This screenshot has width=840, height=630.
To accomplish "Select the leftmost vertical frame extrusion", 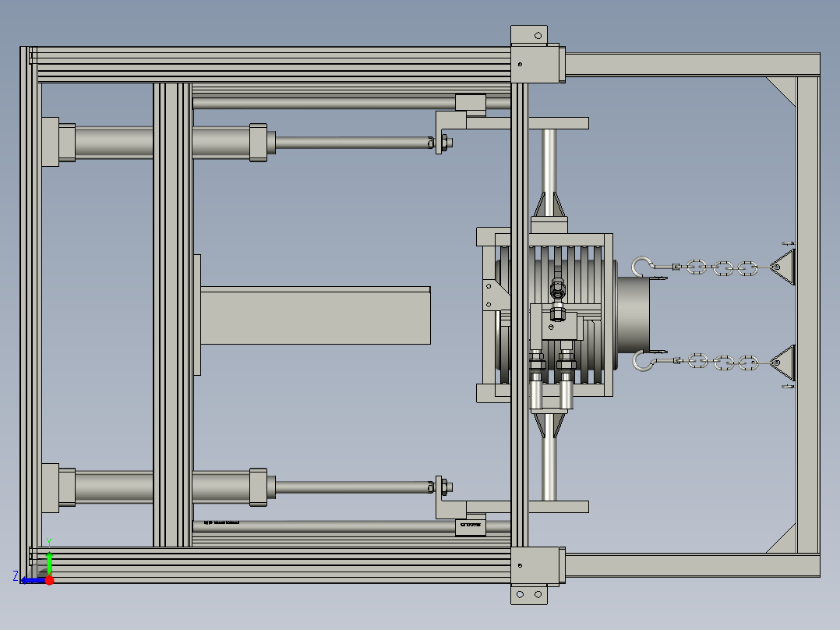I will click(x=30, y=315).
